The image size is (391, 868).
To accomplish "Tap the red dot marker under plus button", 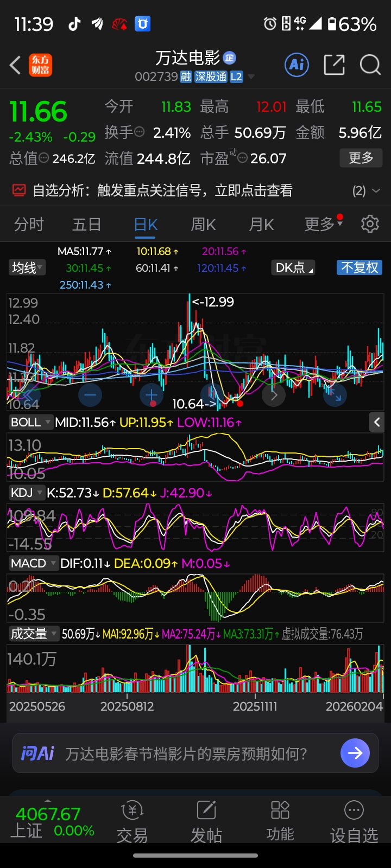I will [x=153, y=403].
